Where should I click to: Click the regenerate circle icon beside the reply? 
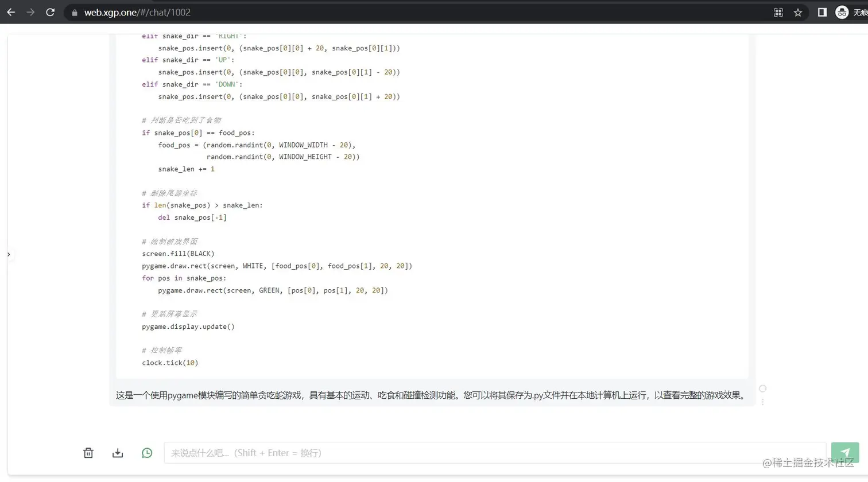coord(762,388)
